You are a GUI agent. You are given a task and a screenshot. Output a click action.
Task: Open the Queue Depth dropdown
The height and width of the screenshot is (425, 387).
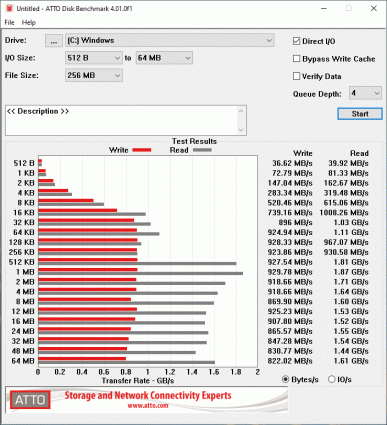[x=365, y=93]
